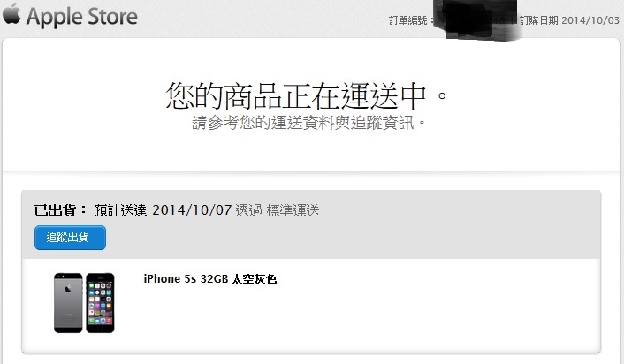Click the 標準運送 shipping method text

pos(293,210)
